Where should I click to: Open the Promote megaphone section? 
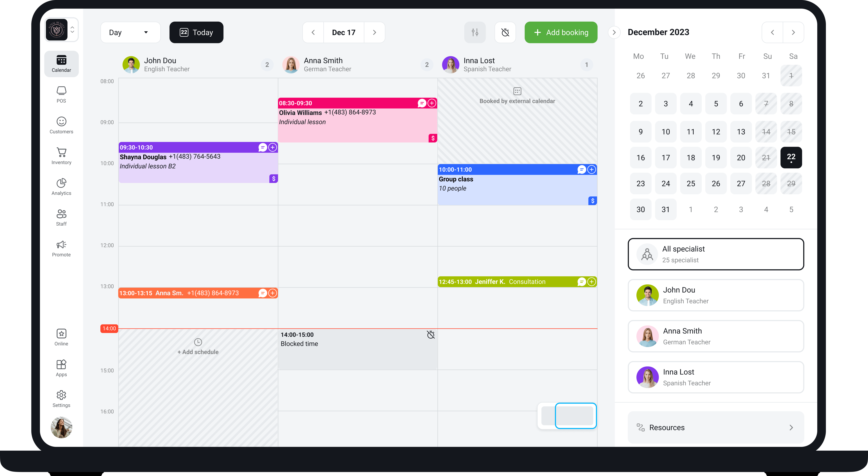coord(61,248)
